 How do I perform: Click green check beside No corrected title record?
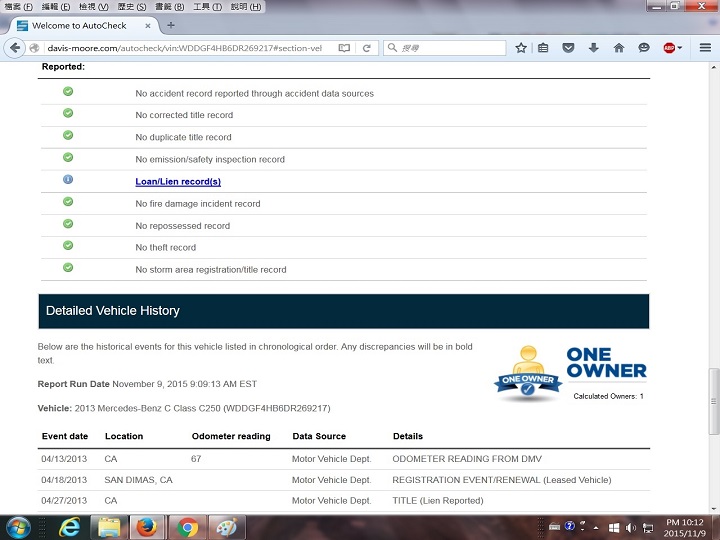coord(68,113)
